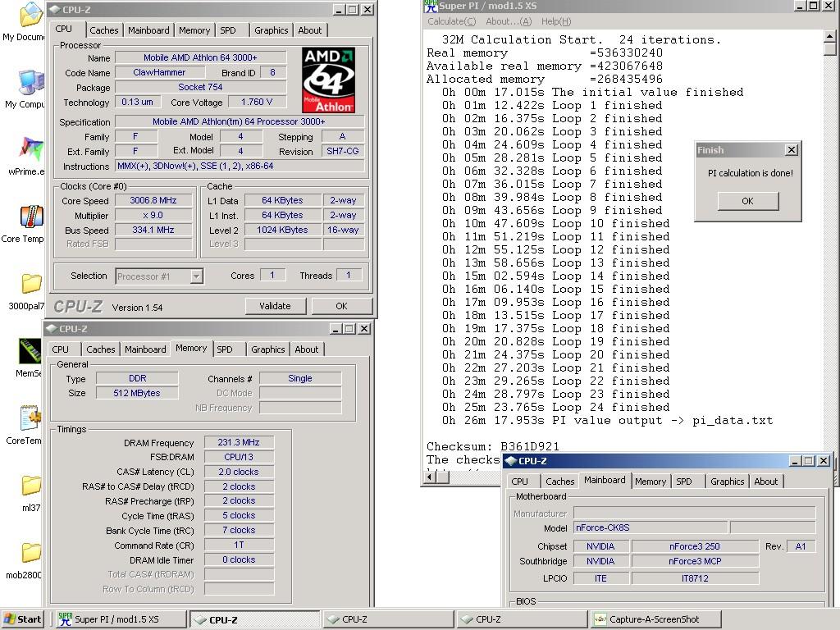Close the Finish dialog with X
The width and height of the screenshot is (840, 630).
click(x=792, y=150)
